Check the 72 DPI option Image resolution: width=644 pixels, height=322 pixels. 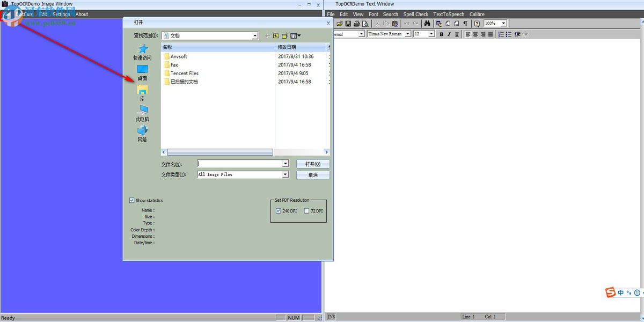click(306, 211)
